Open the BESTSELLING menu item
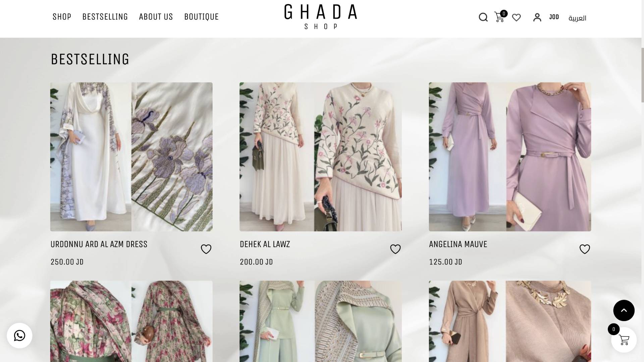 point(105,17)
